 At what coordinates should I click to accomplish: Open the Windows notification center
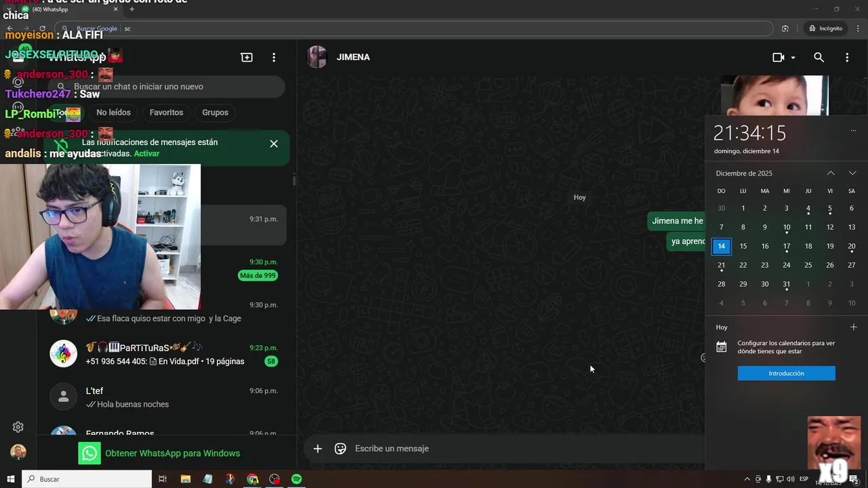click(x=854, y=479)
